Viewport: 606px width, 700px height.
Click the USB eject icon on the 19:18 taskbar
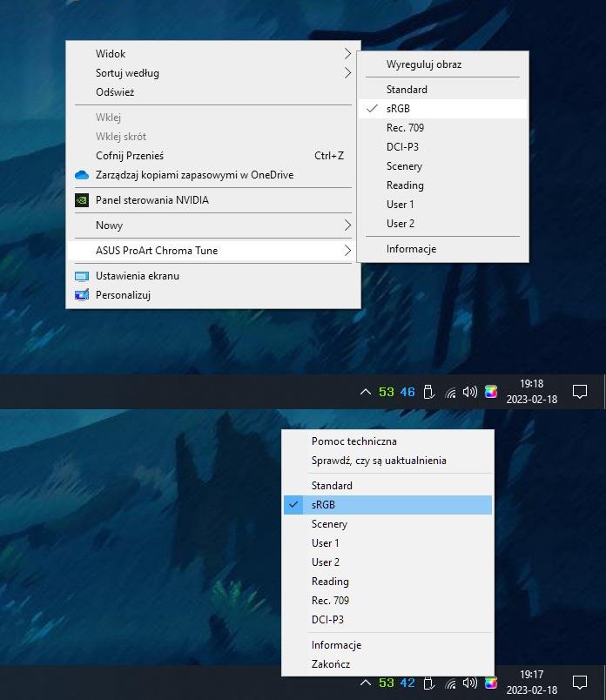pos(428,392)
